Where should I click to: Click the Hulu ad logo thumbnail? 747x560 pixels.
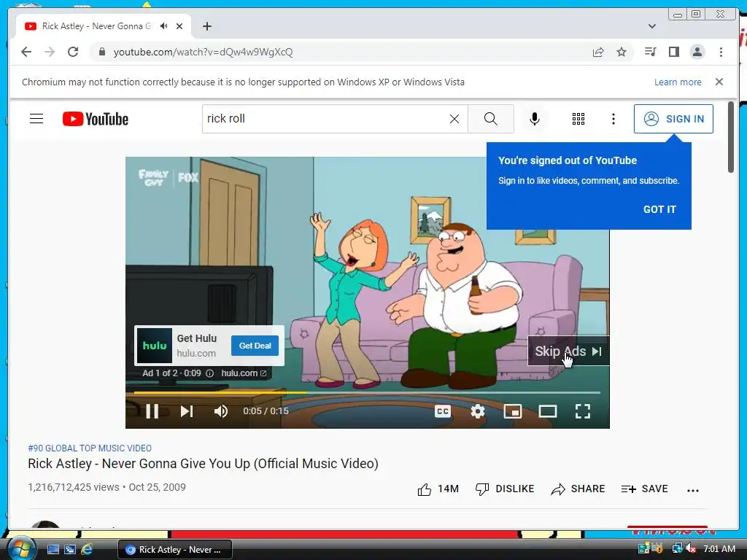[x=155, y=346]
